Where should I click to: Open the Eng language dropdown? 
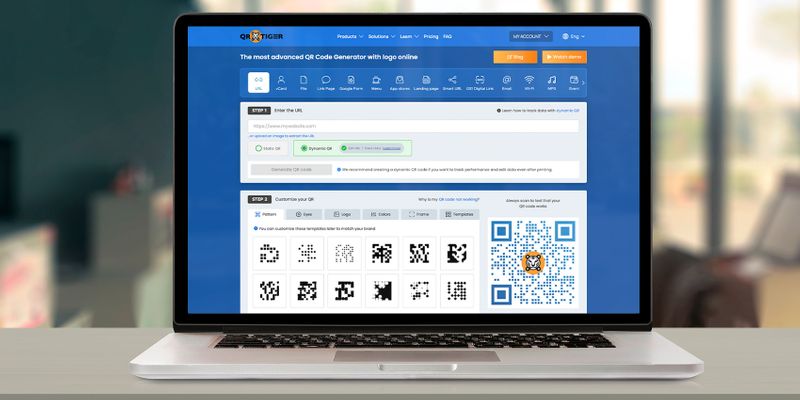click(x=573, y=37)
